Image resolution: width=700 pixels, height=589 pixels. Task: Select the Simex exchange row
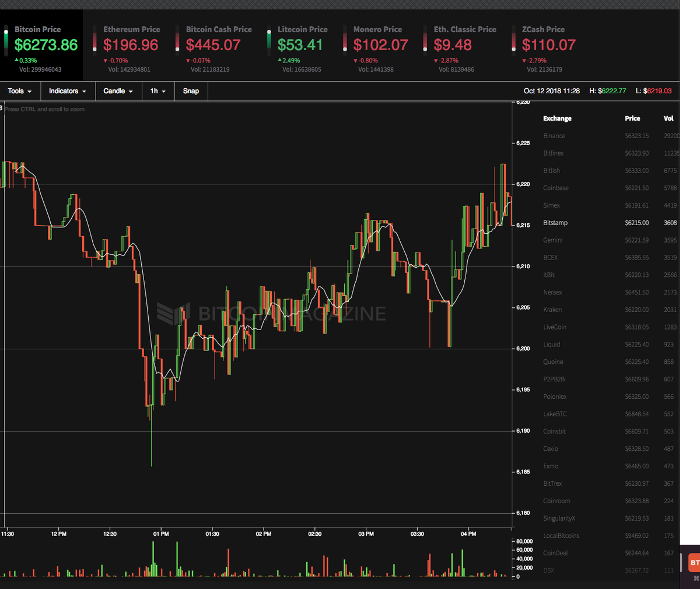[x=611, y=205]
